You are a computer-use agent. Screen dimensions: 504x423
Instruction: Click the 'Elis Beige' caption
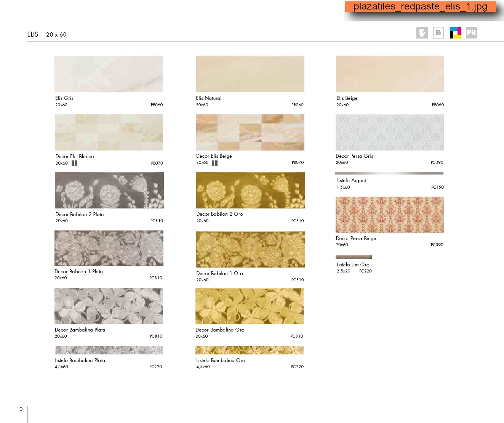[x=347, y=98]
